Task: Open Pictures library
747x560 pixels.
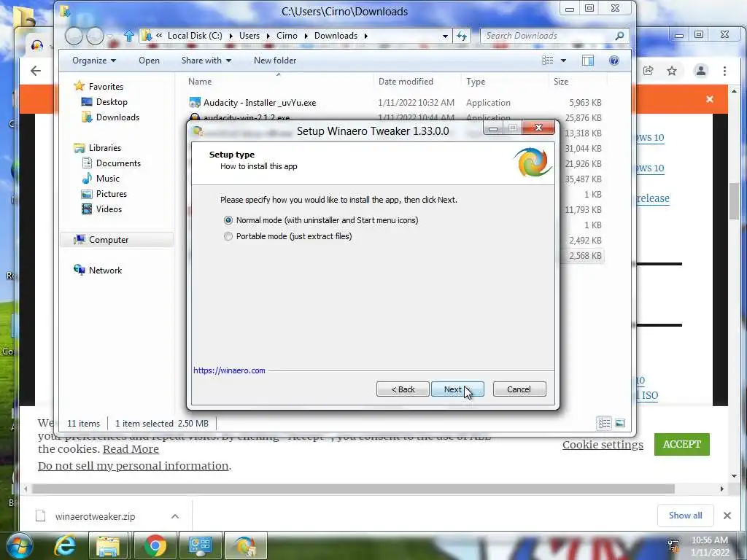Action: pos(112,194)
